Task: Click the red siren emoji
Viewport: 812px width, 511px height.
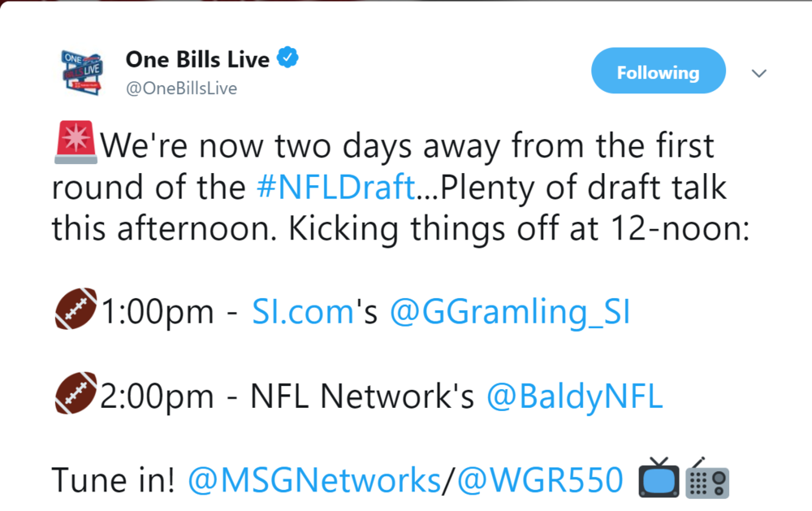Action: click(x=76, y=142)
